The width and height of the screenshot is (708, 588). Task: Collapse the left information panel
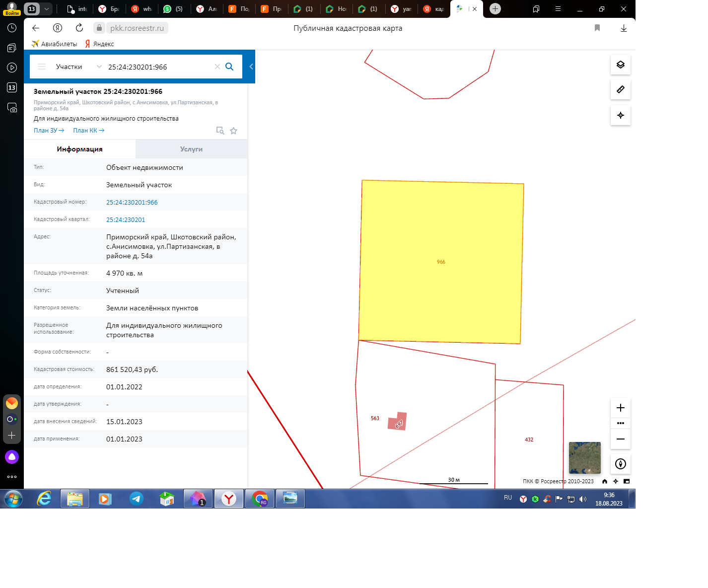251,67
